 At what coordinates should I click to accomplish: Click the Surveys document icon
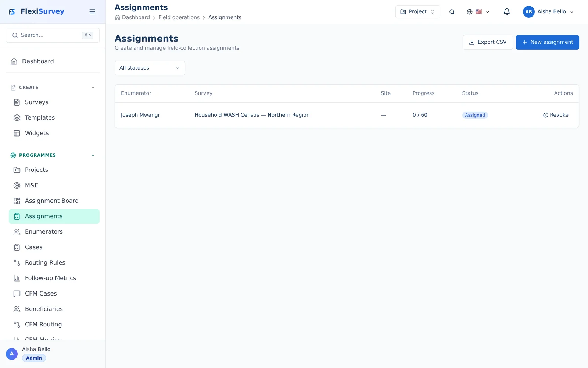(x=17, y=102)
